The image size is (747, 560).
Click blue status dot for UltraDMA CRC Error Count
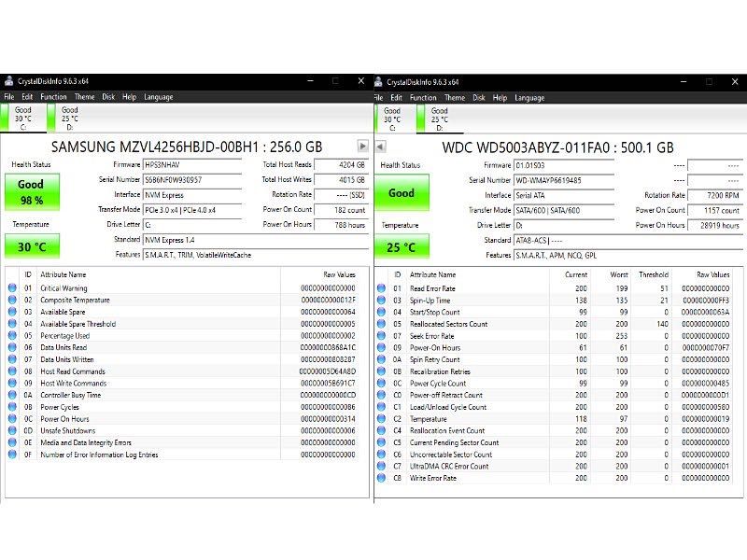coord(381,466)
